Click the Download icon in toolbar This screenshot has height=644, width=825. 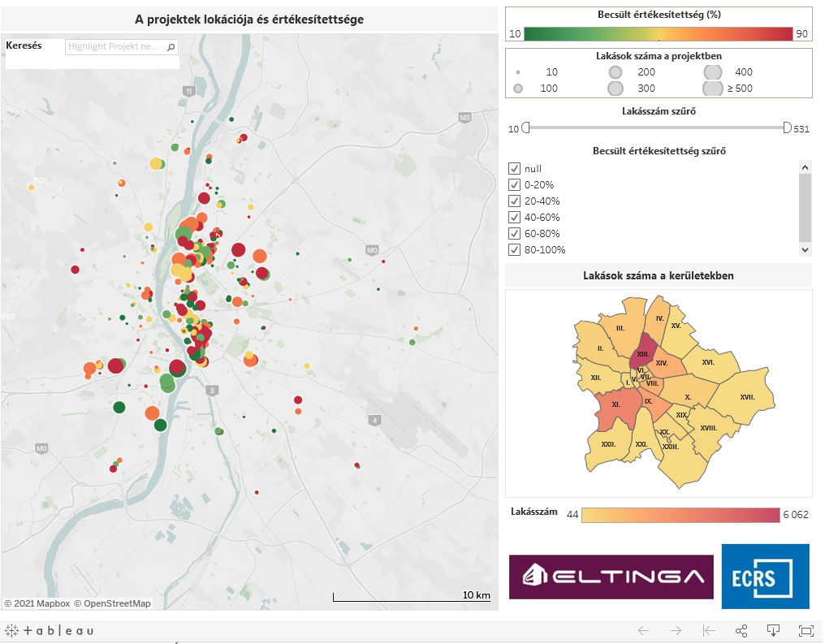point(774,631)
